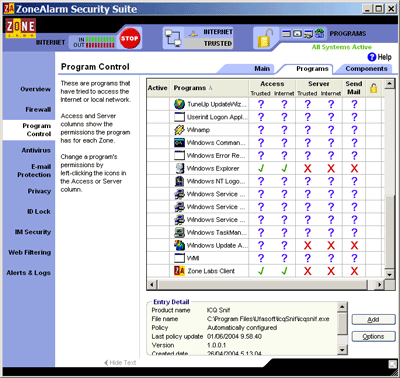
Task: Click the Options button
Action: [x=373, y=337]
